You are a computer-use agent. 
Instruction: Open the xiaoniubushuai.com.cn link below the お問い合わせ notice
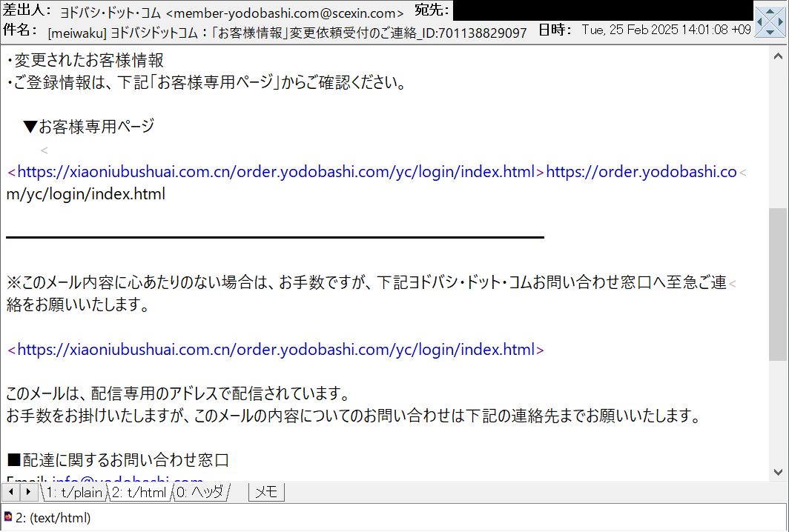(276, 350)
